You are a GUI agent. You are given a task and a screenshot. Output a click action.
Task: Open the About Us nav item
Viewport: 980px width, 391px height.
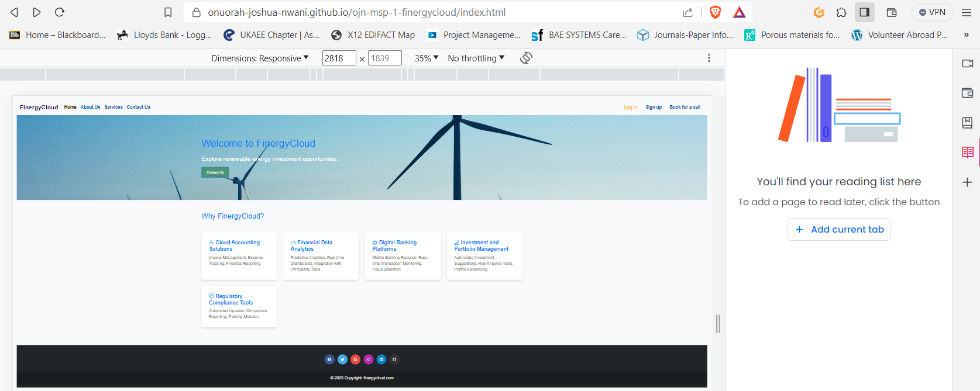pyautogui.click(x=90, y=107)
